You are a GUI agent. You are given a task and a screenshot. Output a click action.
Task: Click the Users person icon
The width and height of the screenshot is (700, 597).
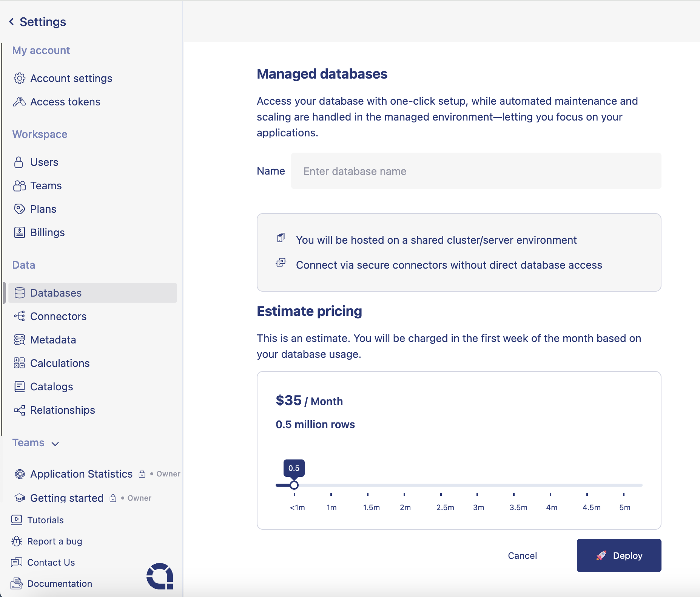click(19, 162)
